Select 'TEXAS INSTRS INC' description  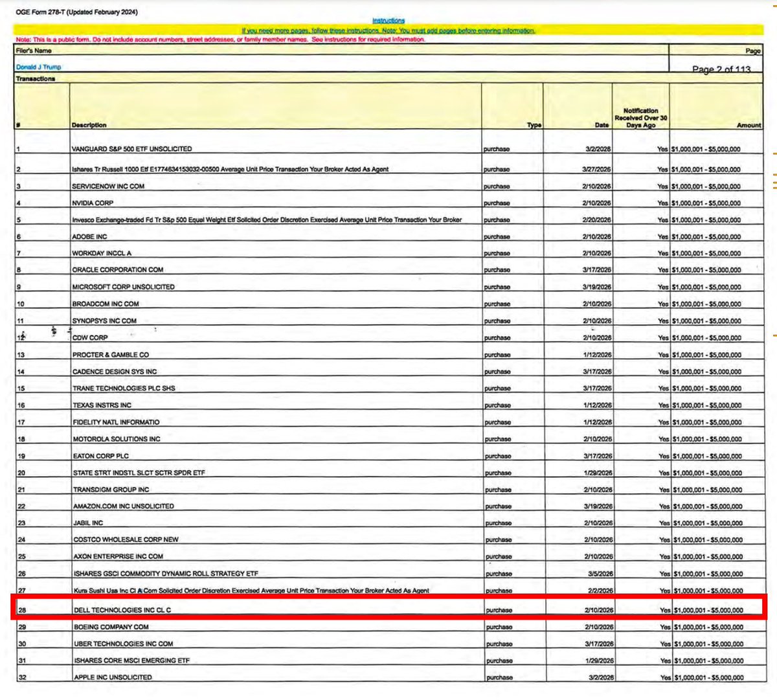tap(102, 405)
